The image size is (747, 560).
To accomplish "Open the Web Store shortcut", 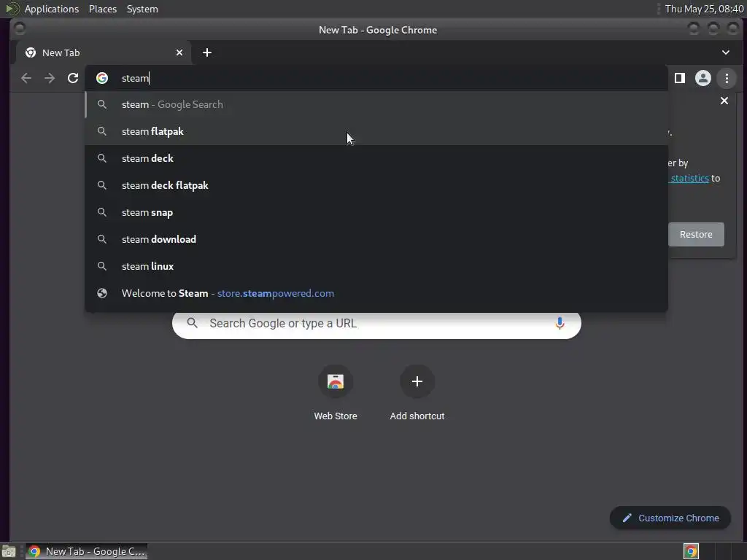I will point(336,393).
